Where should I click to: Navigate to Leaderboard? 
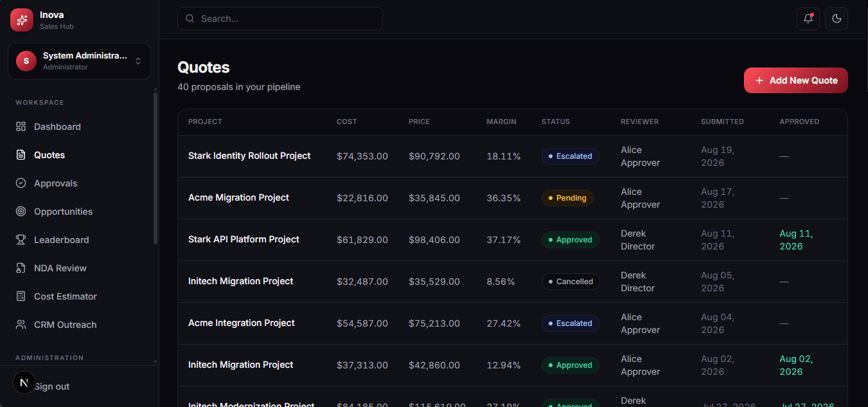(79, 240)
